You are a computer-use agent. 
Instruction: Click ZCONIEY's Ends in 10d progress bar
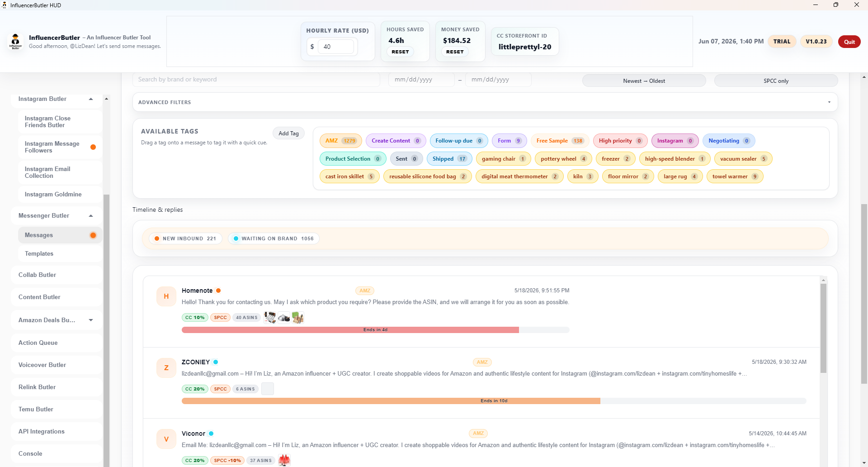click(x=494, y=401)
